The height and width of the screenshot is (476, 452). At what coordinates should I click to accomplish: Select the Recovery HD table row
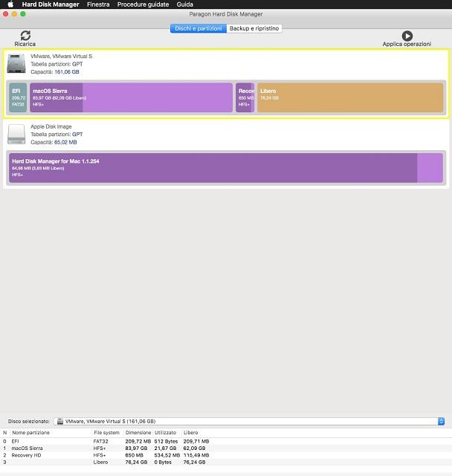(x=226, y=455)
